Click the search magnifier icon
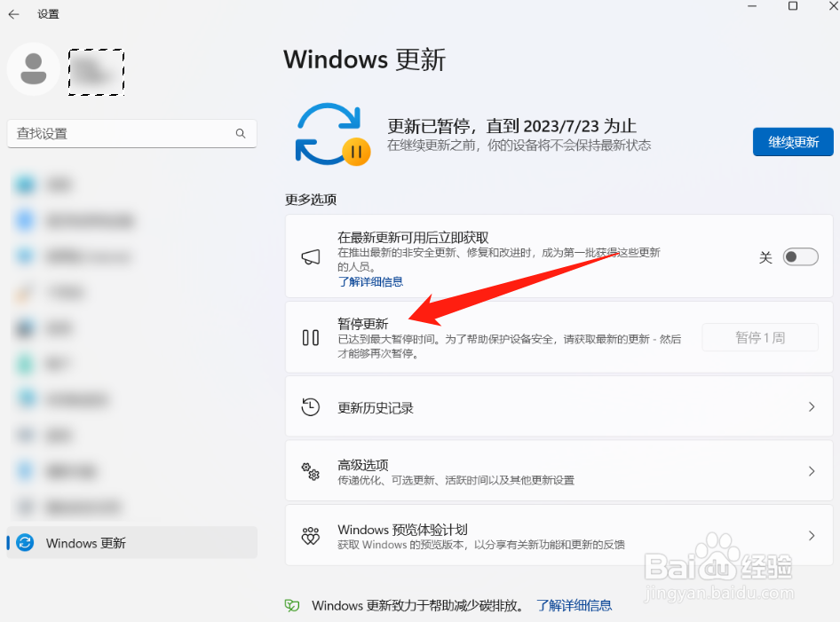The width and height of the screenshot is (840, 622). (241, 133)
